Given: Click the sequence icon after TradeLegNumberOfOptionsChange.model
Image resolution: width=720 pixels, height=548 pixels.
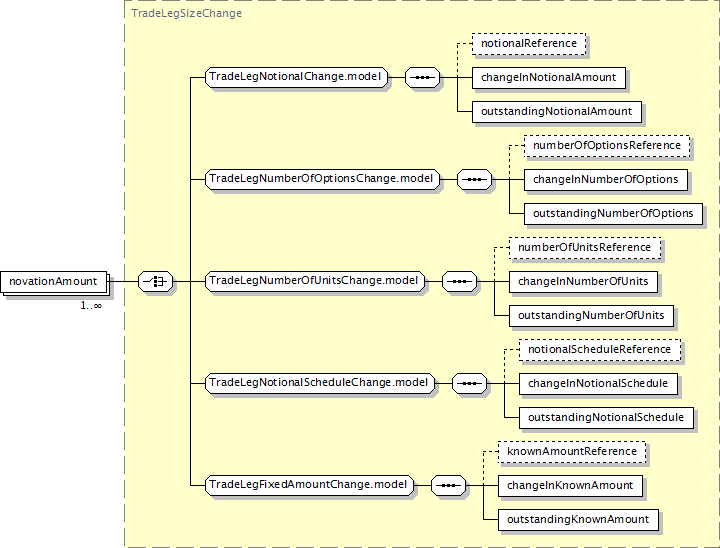Looking at the screenshot, I should click(x=474, y=180).
